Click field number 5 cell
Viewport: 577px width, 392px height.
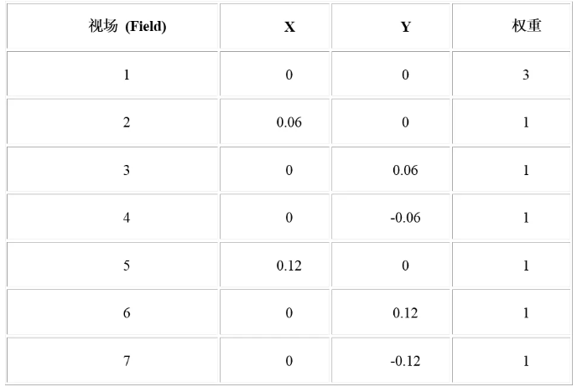pos(112,265)
